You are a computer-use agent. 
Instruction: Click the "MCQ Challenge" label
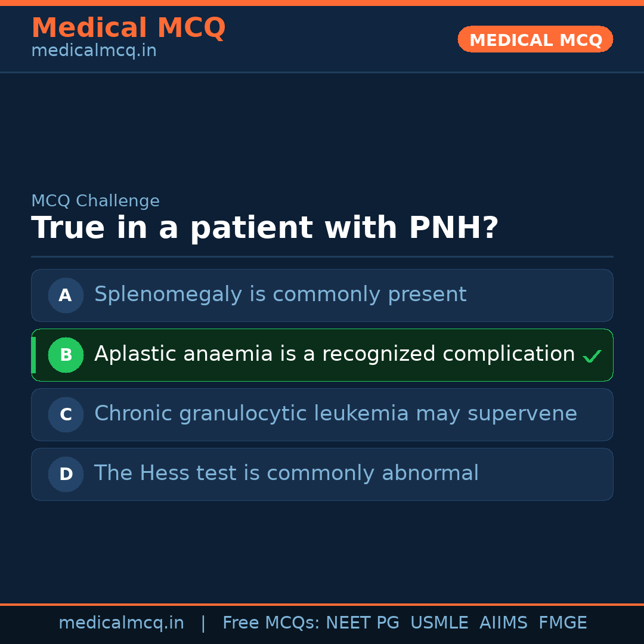tap(95, 202)
